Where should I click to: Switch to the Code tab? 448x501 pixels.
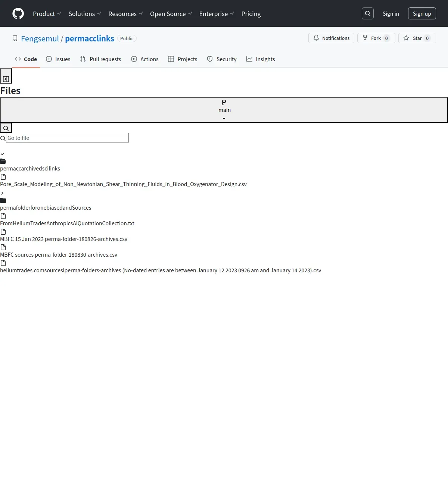point(26,59)
